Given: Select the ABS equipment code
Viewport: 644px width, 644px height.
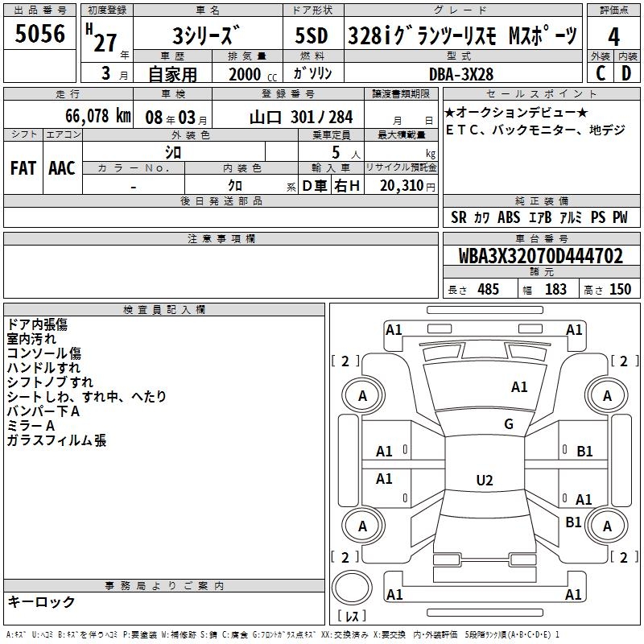Looking at the screenshot, I should [509, 217].
